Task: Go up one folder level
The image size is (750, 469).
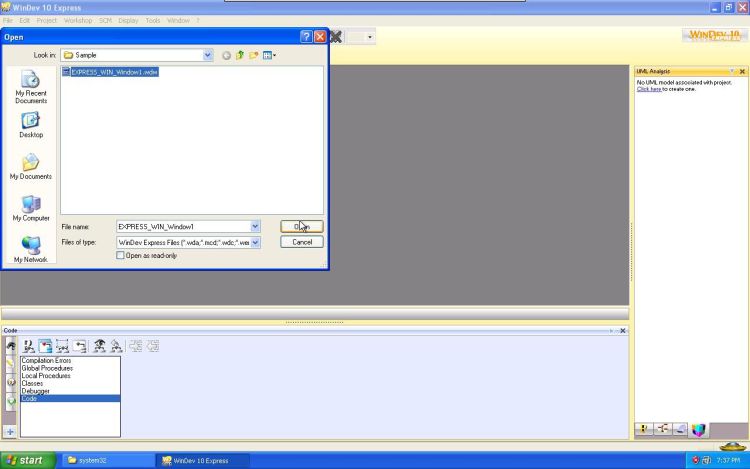Action: (240, 55)
